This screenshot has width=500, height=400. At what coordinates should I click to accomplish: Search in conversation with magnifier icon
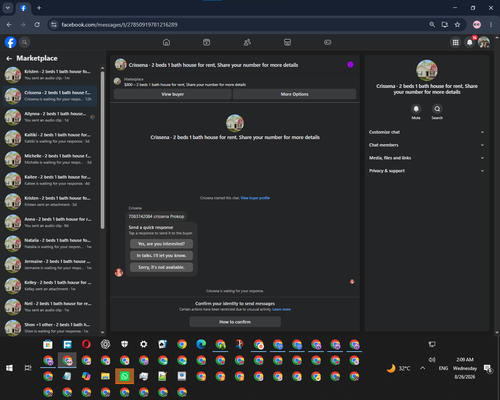(437, 109)
